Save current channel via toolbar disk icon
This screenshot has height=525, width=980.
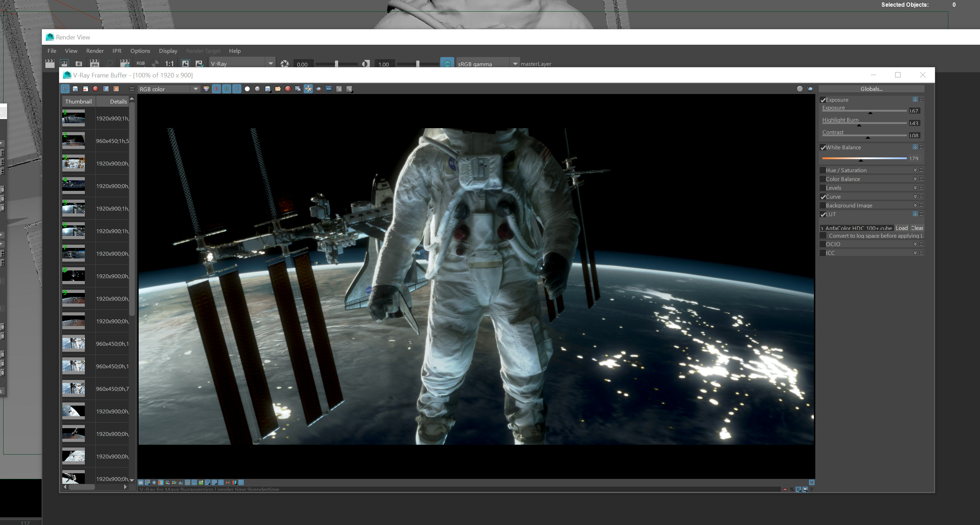[x=268, y=89]
